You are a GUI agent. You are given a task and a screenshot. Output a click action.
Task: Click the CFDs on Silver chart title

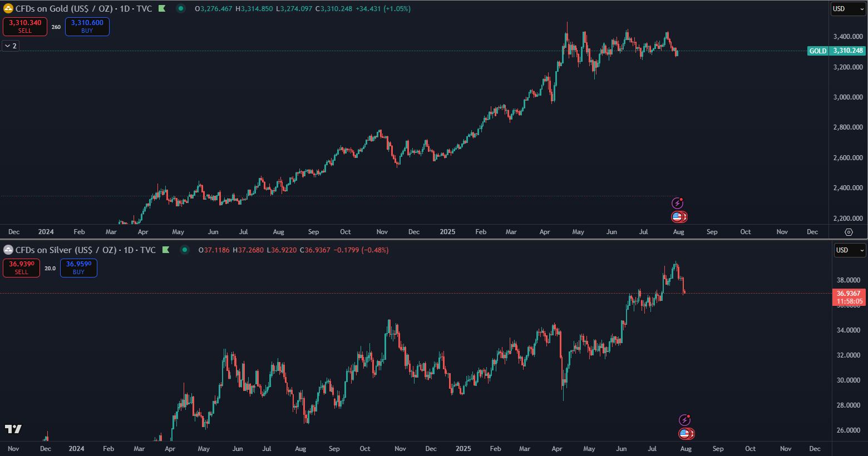[x=85, y=250]
